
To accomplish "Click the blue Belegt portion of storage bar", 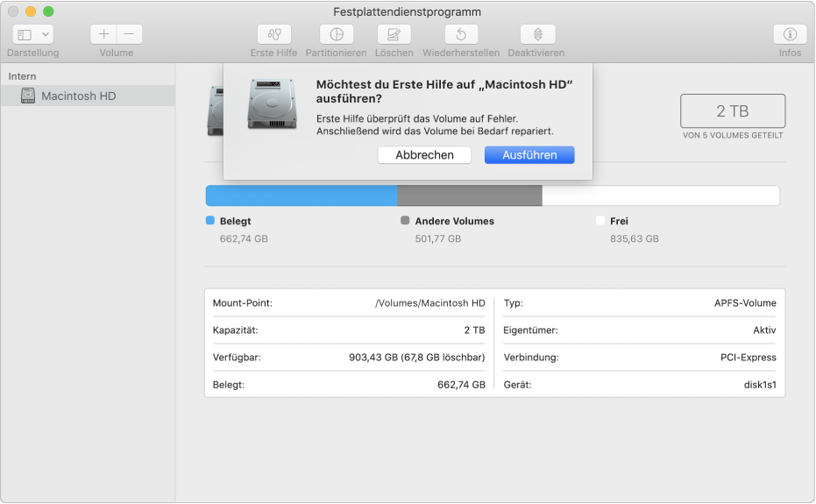I will tap(302, 195).
